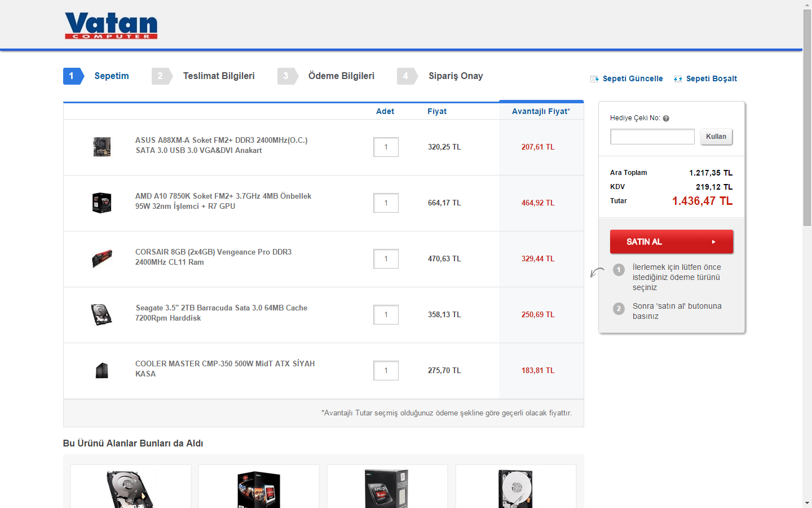The width and height of the screenshot is (812, 508).
Task: Go to Ödeme Bilgileri step
Action: tap(326, 76)
